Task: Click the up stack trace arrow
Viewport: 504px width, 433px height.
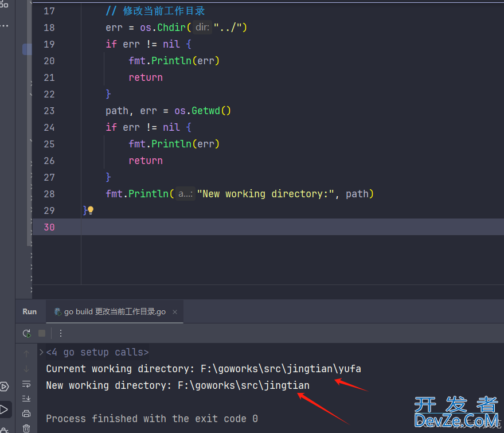Action: point(26,354)
